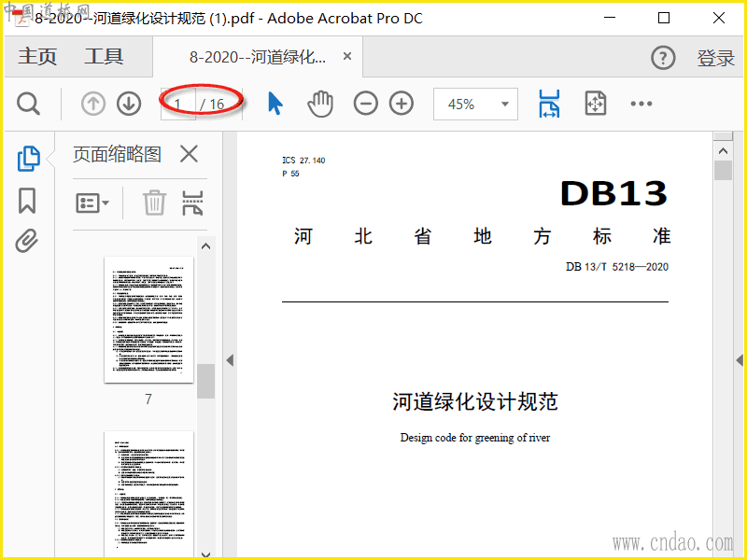This screenshot has height=560, width=747.
Task: Minimize the Acrobat window
Action: (x=610, y=18)
